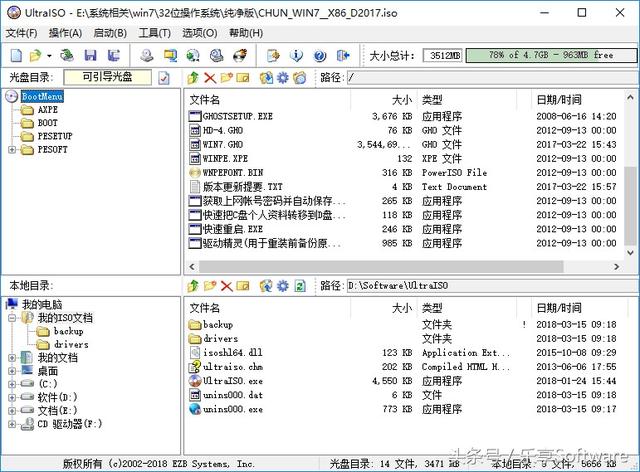Click the Help question mark icon
This screenshot has height=472, width=640.
[320, 55]
